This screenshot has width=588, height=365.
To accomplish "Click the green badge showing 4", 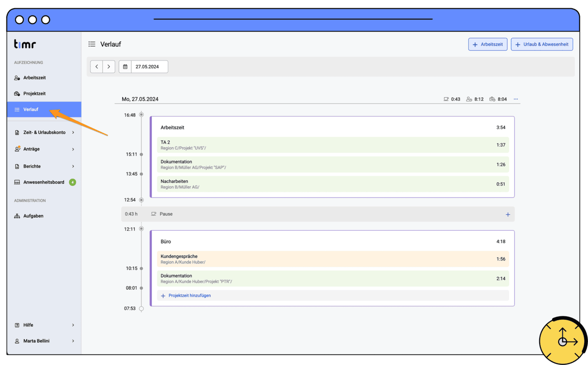I will click(73, 182).
